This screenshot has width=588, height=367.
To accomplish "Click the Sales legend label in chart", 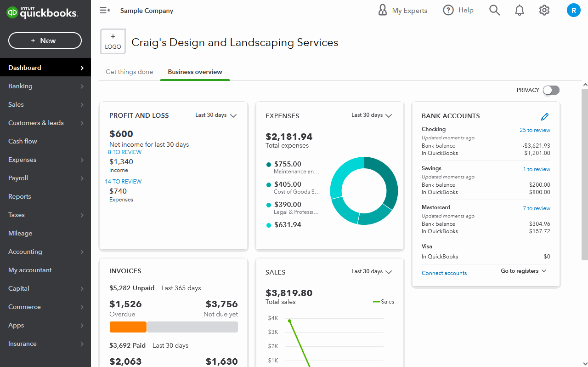I will tap(387, 302).
